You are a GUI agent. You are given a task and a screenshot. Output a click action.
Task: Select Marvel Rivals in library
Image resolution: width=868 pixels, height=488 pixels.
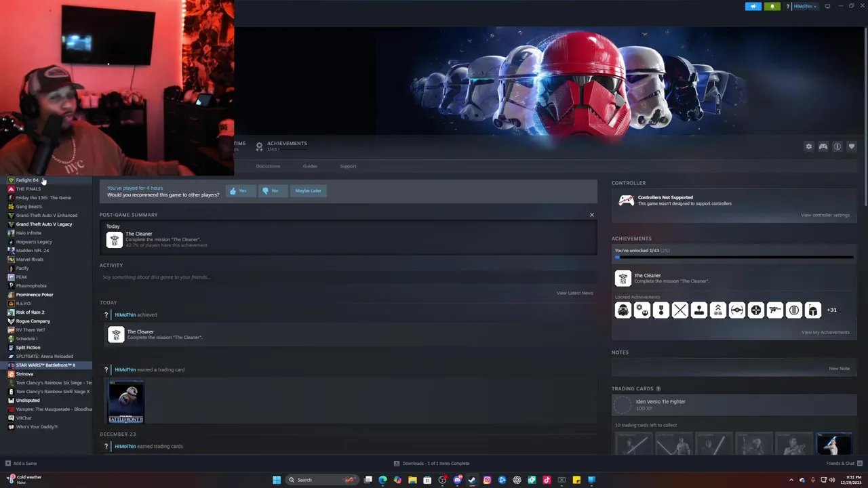(x=29, y=260)
